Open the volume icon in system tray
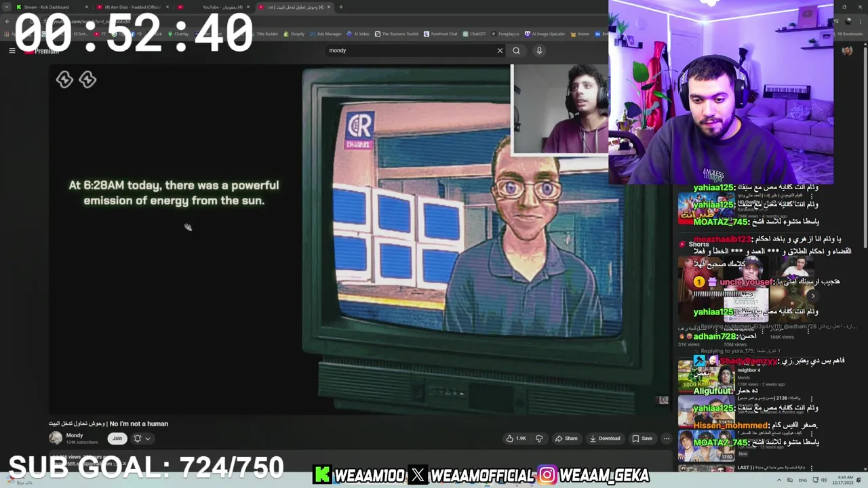 click(x=824, y=480)
